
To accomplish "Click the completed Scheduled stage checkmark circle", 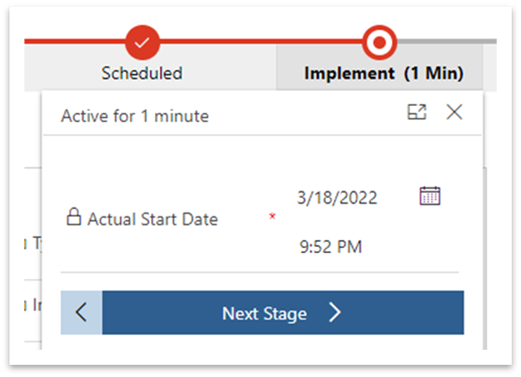I will point(142,42).
